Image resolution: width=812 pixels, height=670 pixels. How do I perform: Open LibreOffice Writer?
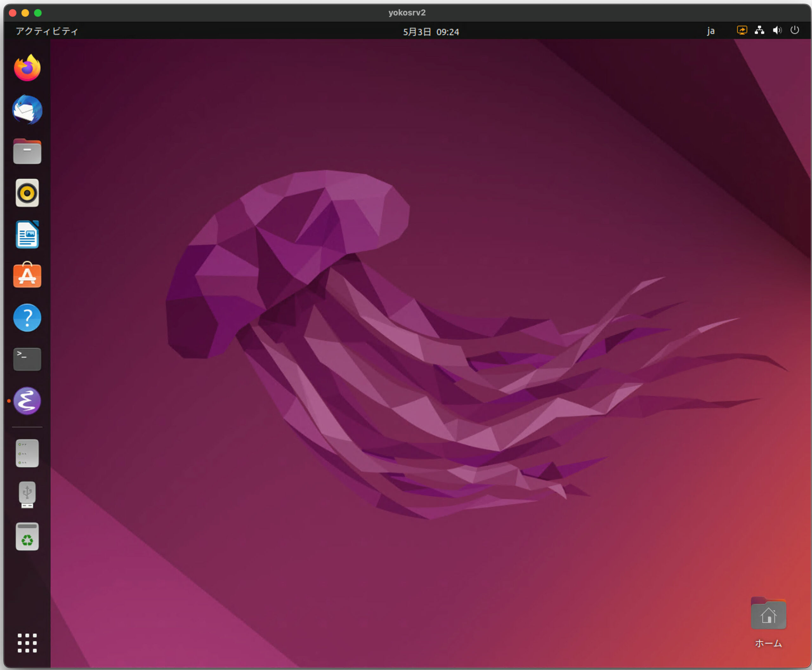point(27,234)
